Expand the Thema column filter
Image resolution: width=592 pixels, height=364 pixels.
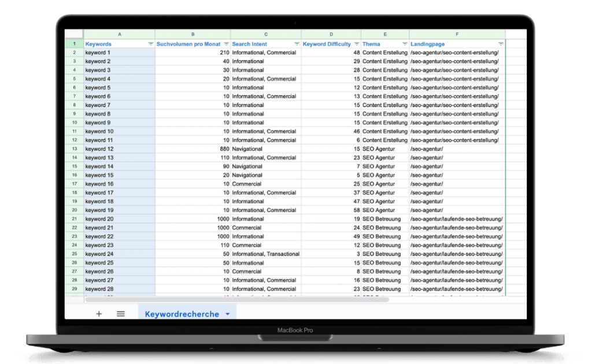(405, 44)
